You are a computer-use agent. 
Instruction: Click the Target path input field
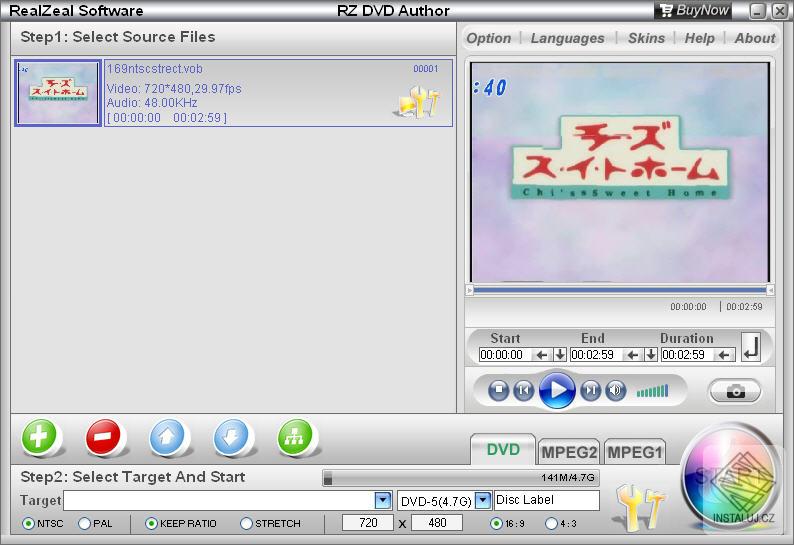tap(219, 500)
